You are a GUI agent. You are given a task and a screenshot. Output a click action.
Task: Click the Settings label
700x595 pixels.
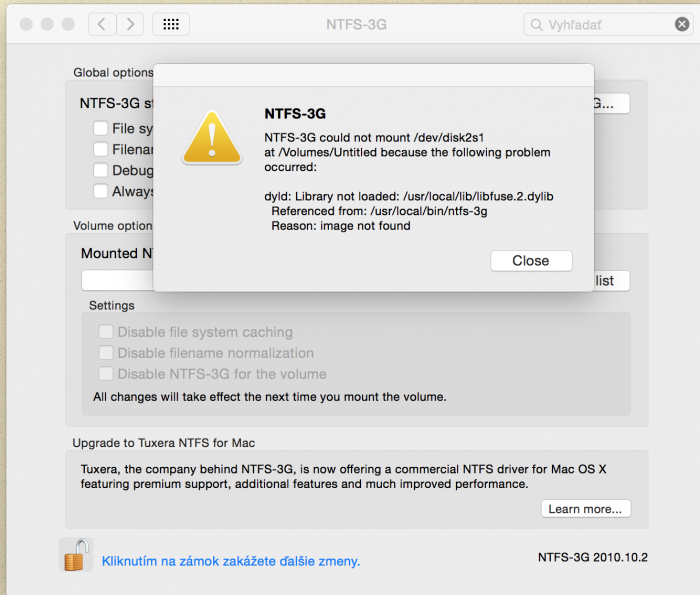pyautogui.click(x=112, y=305)
